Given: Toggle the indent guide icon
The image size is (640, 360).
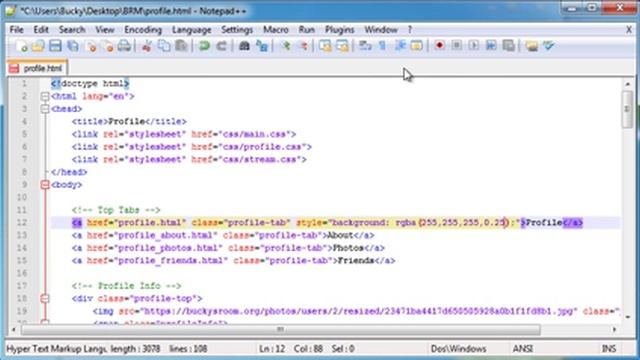Looking at the screenshot, I should click(400, 46).
